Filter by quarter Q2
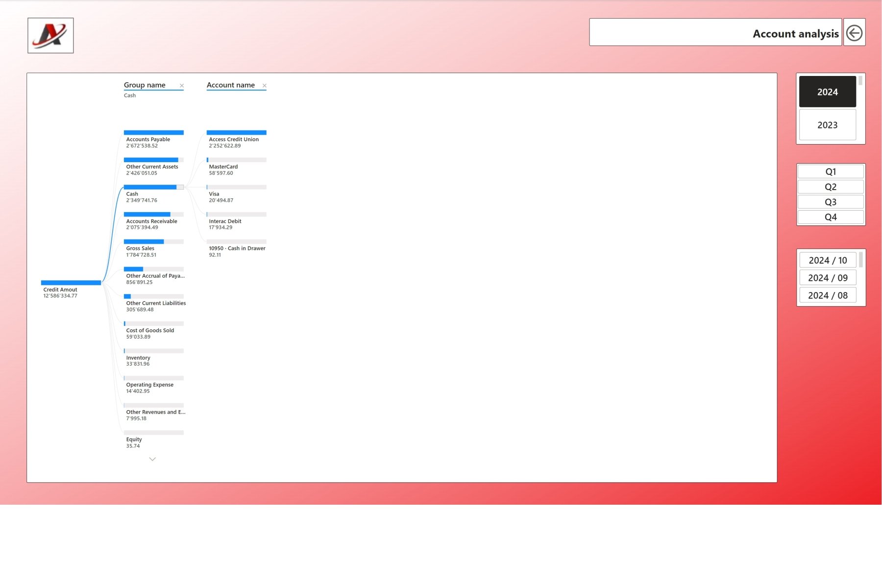Screen dimensions: 882x588 [x=831, y=187]
